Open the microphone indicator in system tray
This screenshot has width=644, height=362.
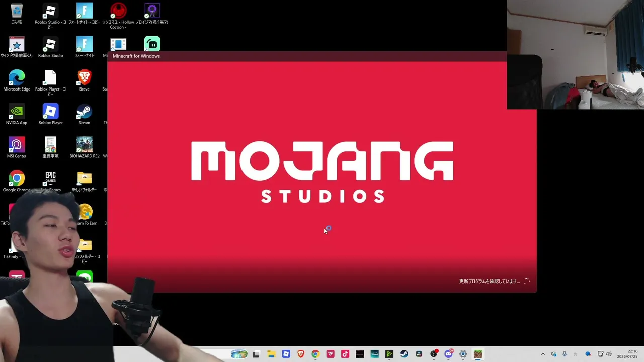coord(565,354)
